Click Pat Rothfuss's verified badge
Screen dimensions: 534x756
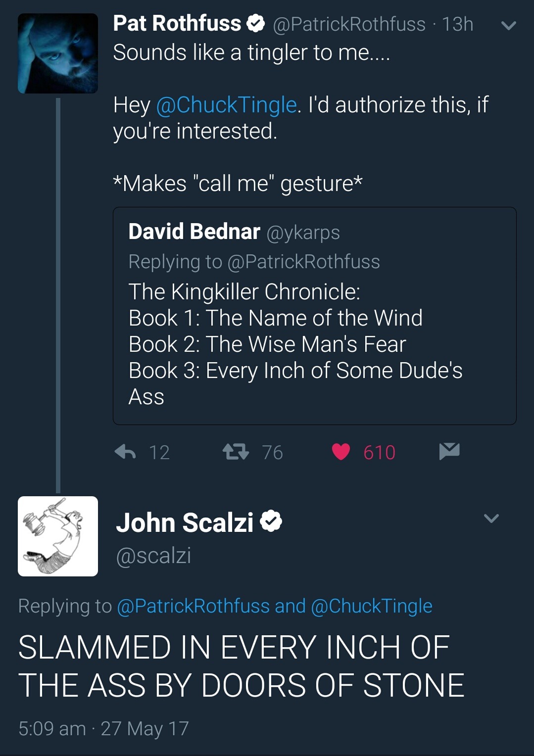256,24
